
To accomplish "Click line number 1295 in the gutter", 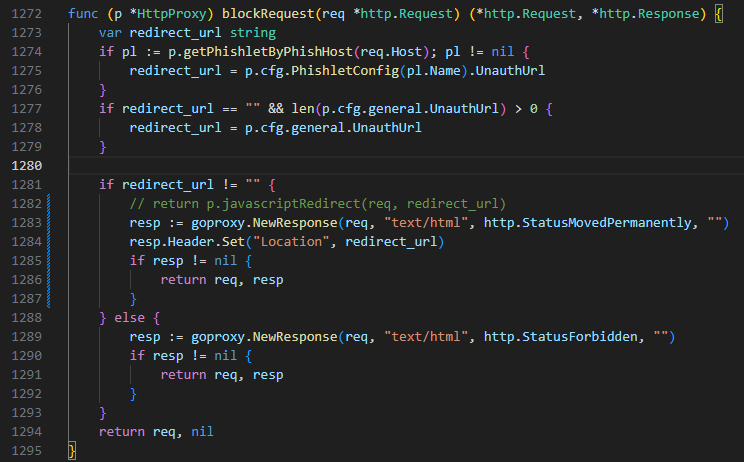I will 27,451.
